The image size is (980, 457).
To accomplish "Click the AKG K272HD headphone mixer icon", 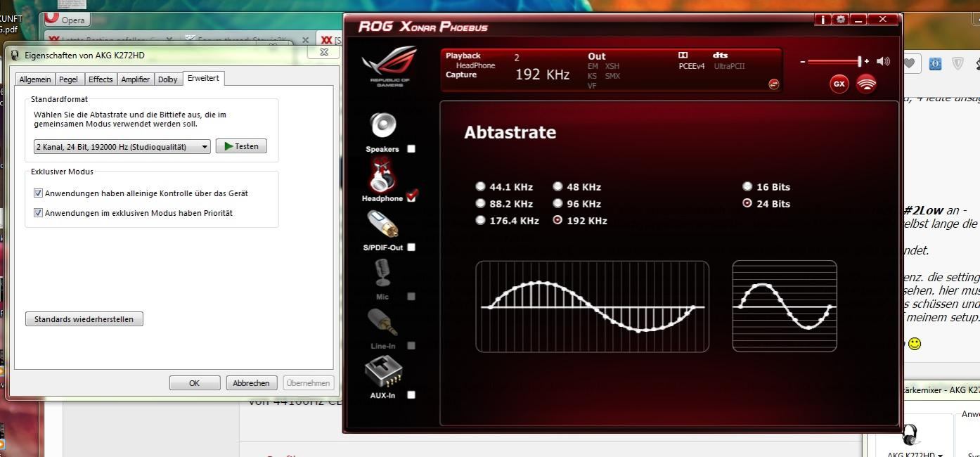I will (x=910, y=435).
